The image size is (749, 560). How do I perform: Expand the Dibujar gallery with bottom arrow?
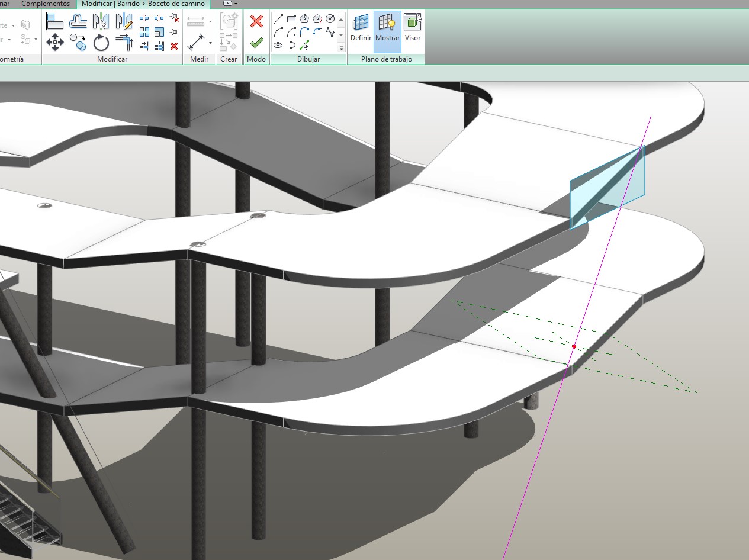[341, 47]
